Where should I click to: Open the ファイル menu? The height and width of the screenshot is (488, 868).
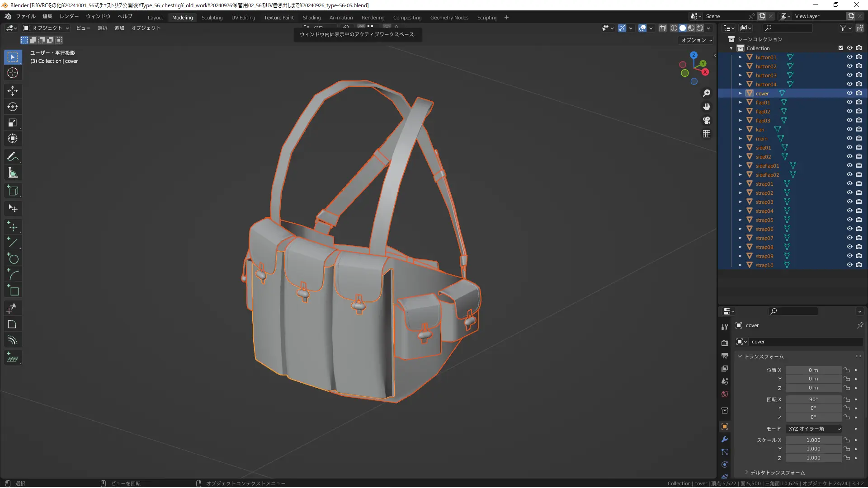point(25,16)
